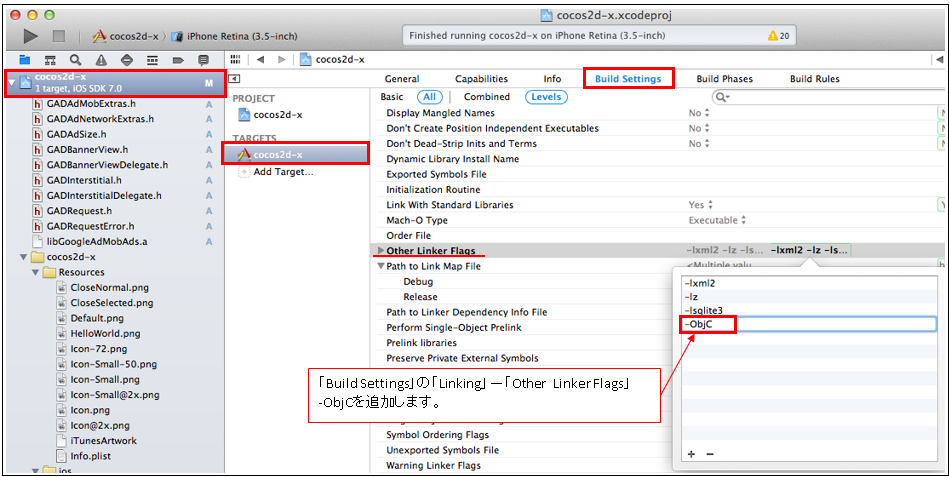
Task: Switch to Levels view
Action: pos(546,97)
